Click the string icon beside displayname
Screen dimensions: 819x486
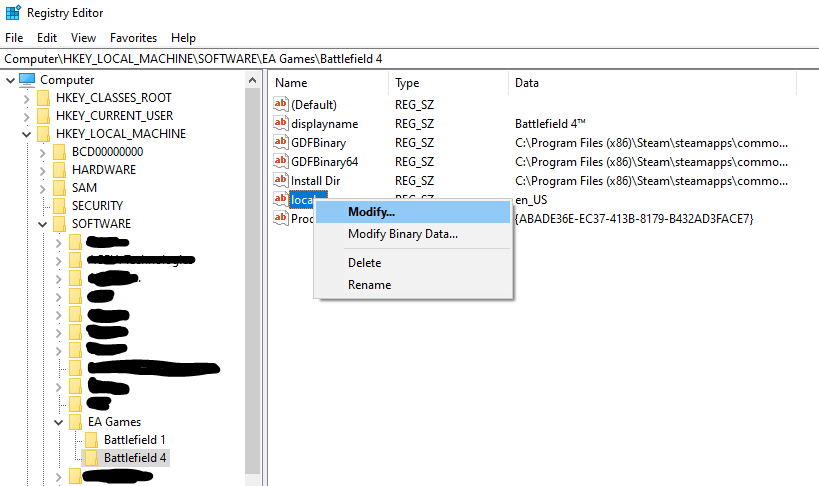(281, 123)
